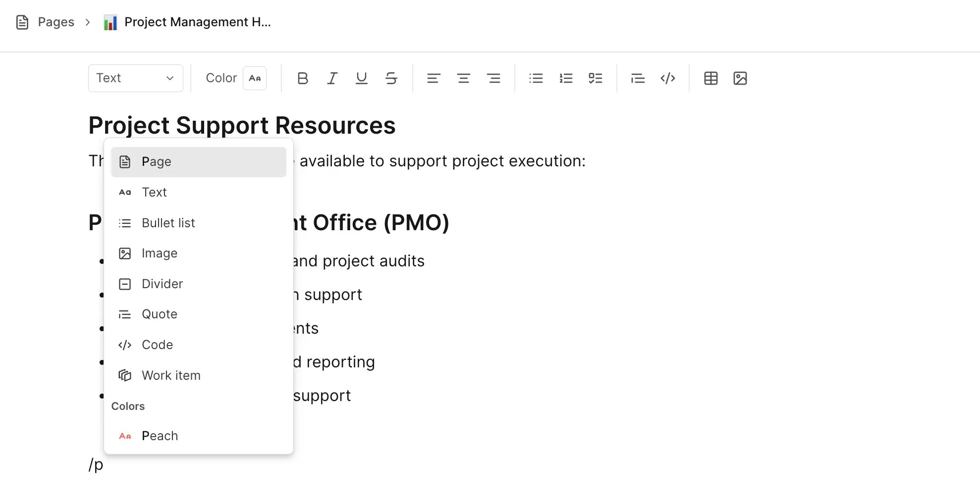
Task: Apply italic formatting
Action: pos(332,78)
